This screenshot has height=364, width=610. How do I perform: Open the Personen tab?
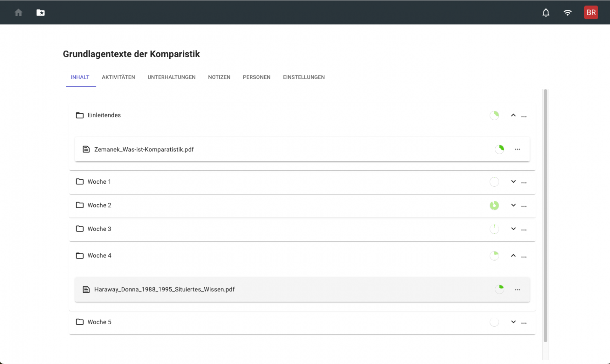point(257,77)
